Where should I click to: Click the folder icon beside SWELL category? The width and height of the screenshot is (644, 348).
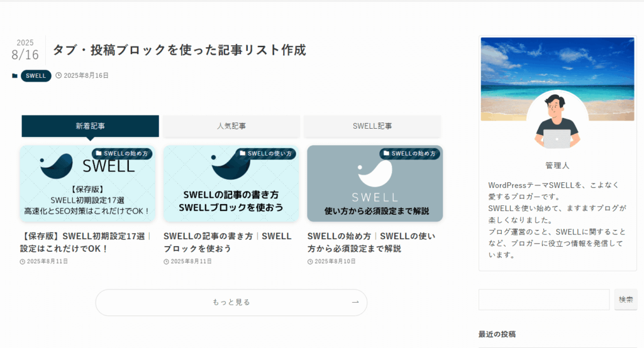click(15, 75)
